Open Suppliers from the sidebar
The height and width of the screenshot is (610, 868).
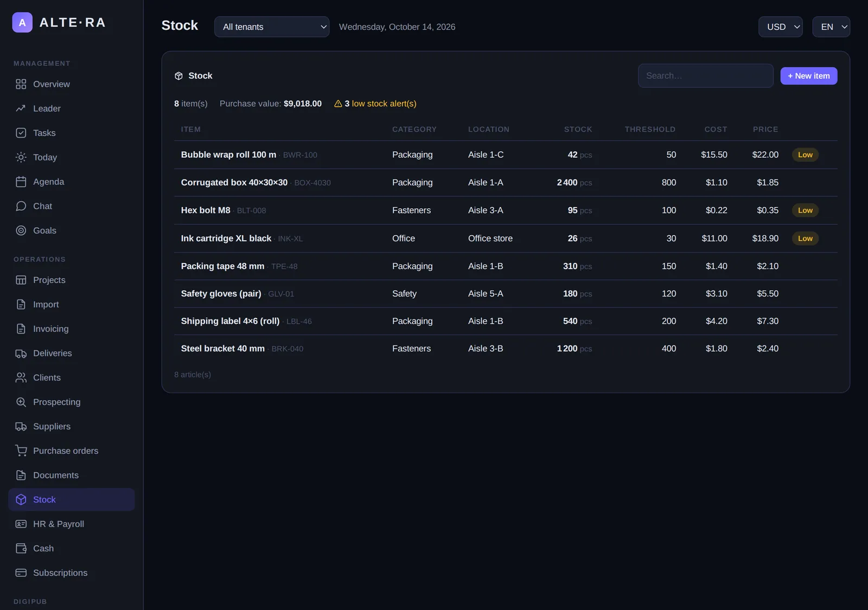tap(71, 426)
